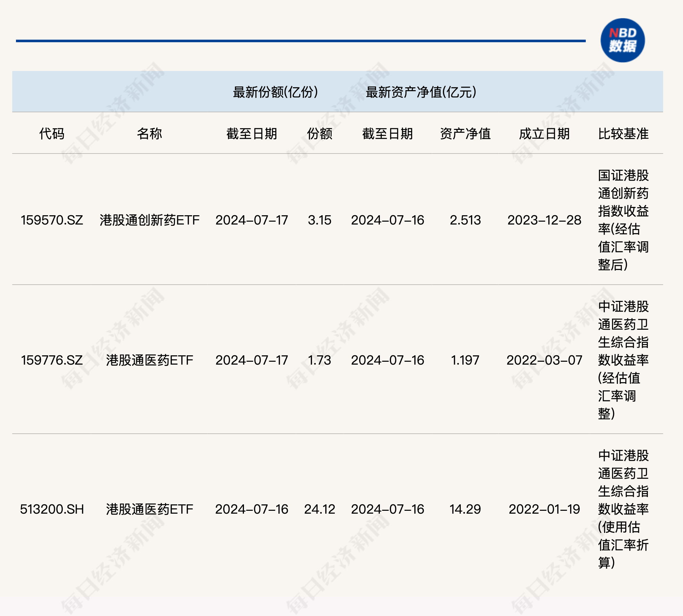The width and height of the screenshot is (683, 616).
Task: Click the NBD 数据 logo badge
Action: 623,40
